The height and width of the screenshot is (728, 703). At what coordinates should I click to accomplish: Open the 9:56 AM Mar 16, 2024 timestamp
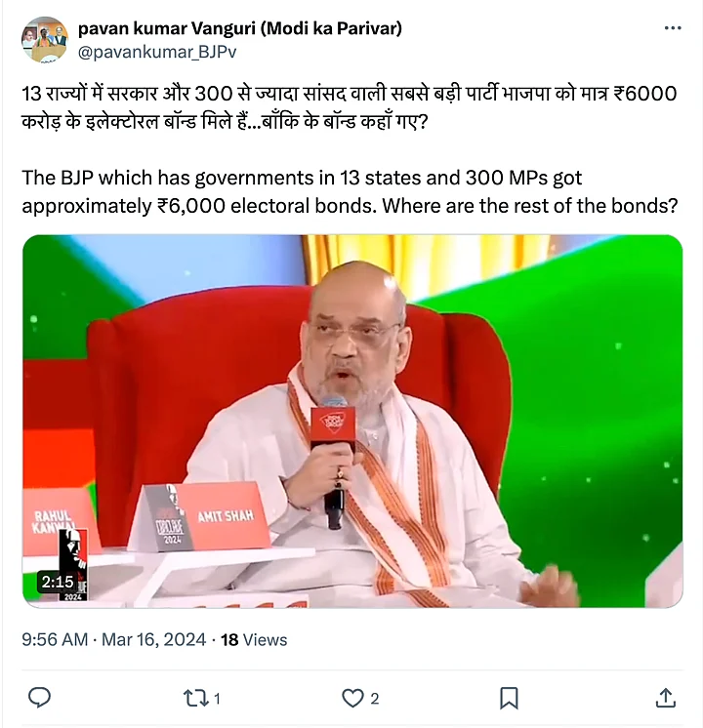click(114, 640)
